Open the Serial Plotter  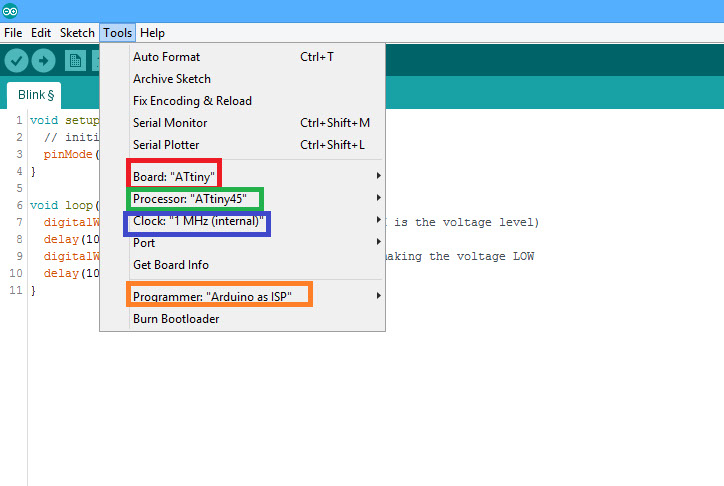coord(242,145)
